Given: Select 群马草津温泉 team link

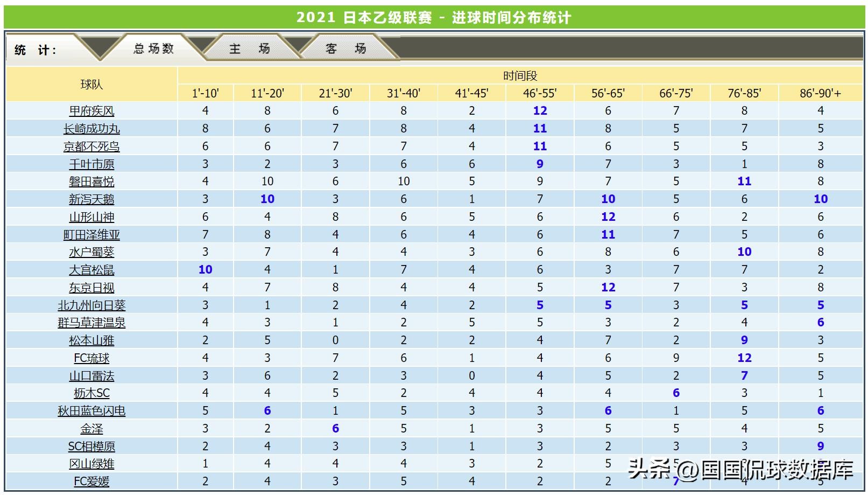Looking at the screenshot, I should (91, 323).
